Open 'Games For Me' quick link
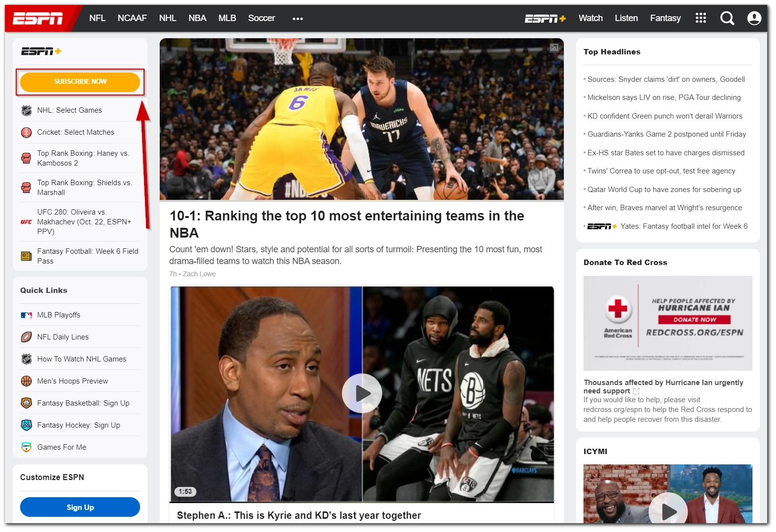This screenshot has height=532, width=776. pos(62,447)
